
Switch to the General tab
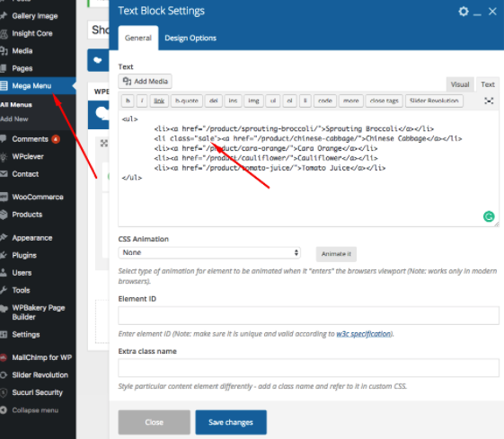click(x=137, y=38)
